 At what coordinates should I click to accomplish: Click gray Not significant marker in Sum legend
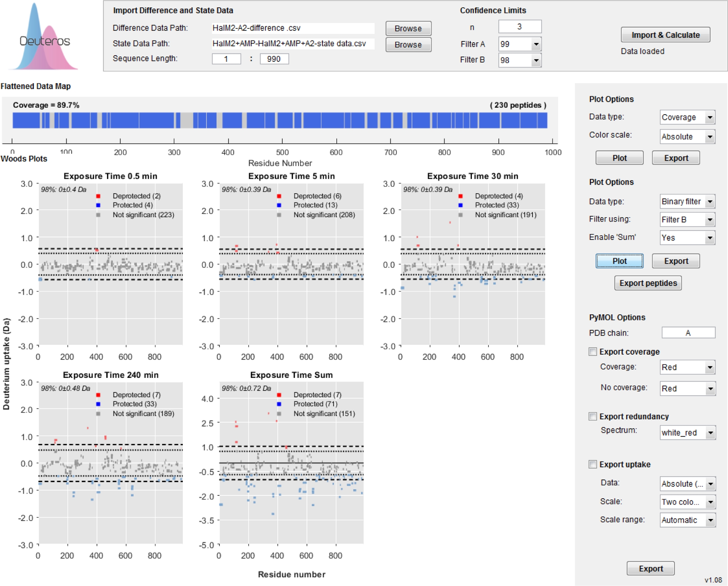(279, 414)
